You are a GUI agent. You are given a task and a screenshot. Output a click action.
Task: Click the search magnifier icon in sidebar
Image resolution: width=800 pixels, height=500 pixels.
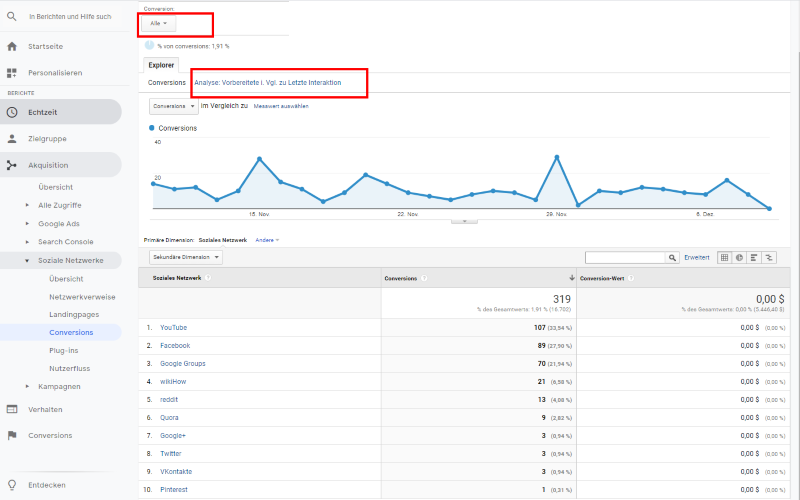(12, 17)
